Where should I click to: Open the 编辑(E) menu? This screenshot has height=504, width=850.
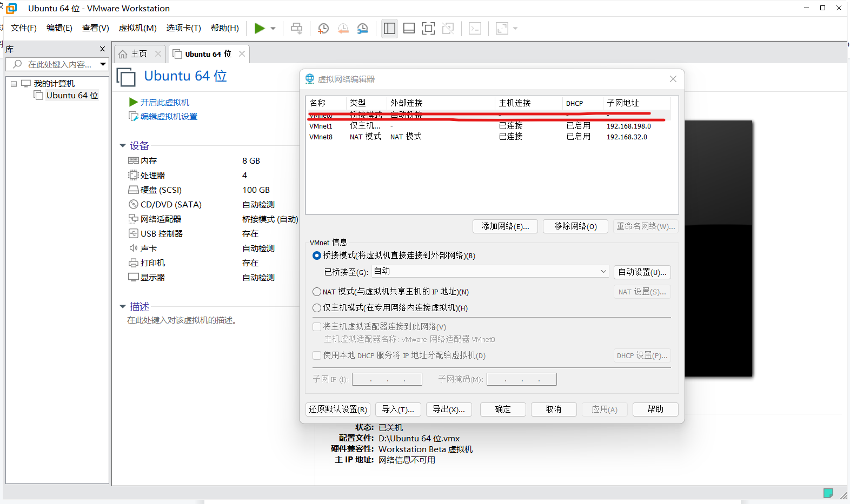tap(59, 28)
